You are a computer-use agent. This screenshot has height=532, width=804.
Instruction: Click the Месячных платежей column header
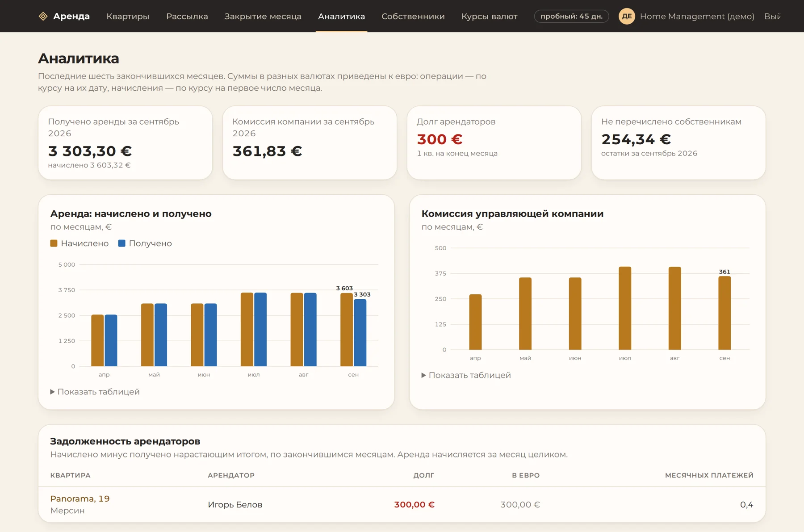click(709, 475)
